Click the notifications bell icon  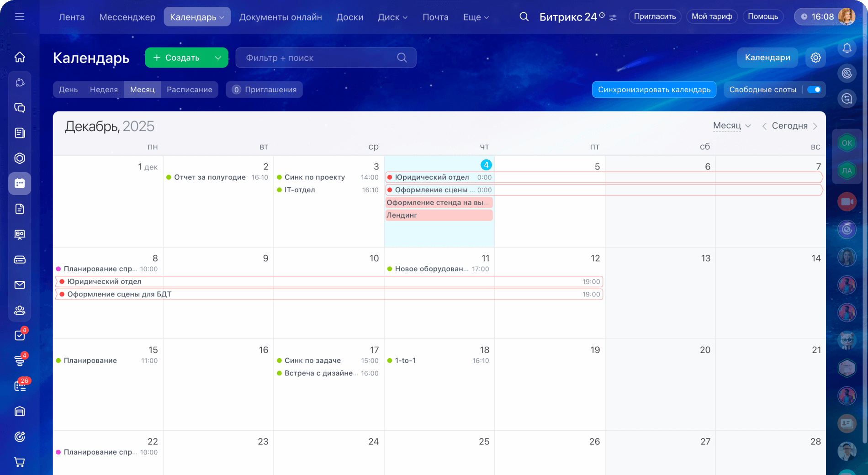847,48
